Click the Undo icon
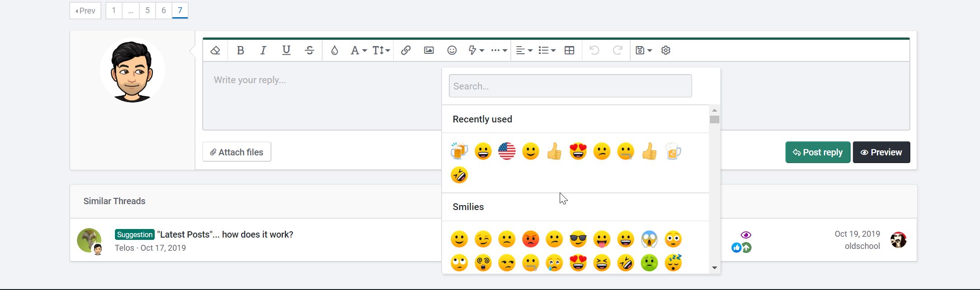The image size is (980, 290). 595,50
